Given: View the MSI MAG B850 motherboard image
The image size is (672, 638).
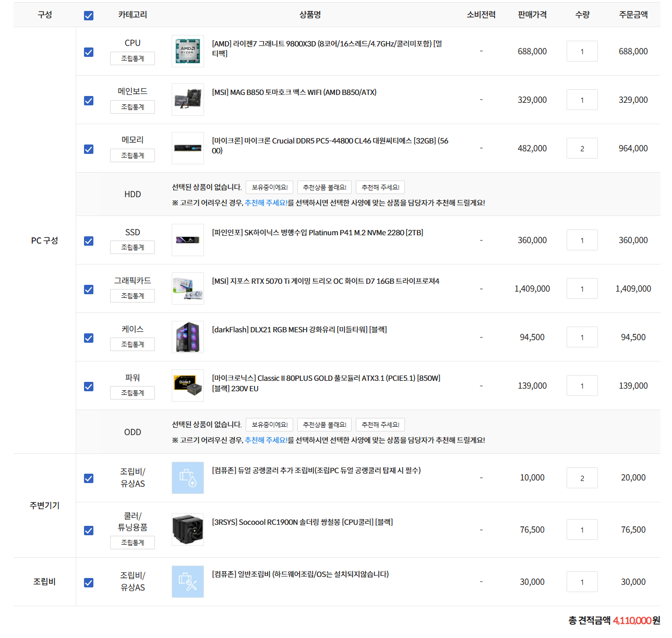Looking at the screenshot, I should pos(188,100).
